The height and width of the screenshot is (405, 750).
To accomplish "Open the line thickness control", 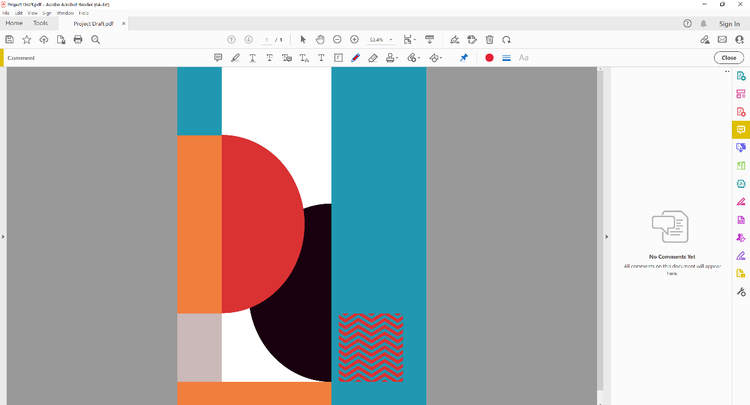I will click(x=507, y=58).
